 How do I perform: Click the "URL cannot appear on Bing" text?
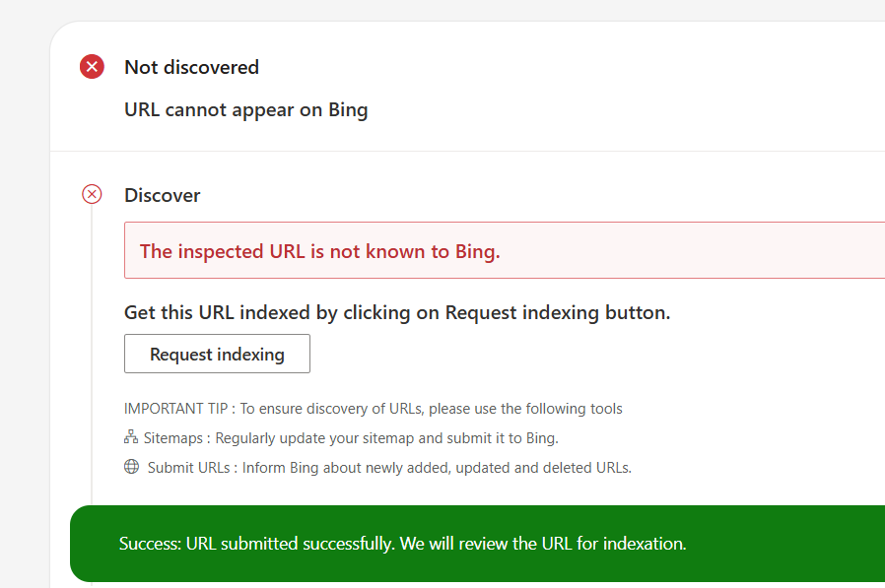click(245, 109)
